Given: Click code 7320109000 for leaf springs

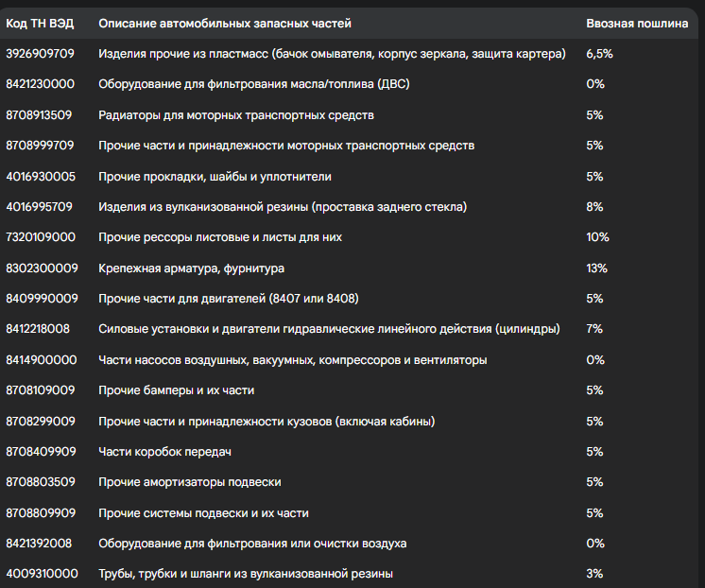Looking at the screenshot, I should pos(41,237).
